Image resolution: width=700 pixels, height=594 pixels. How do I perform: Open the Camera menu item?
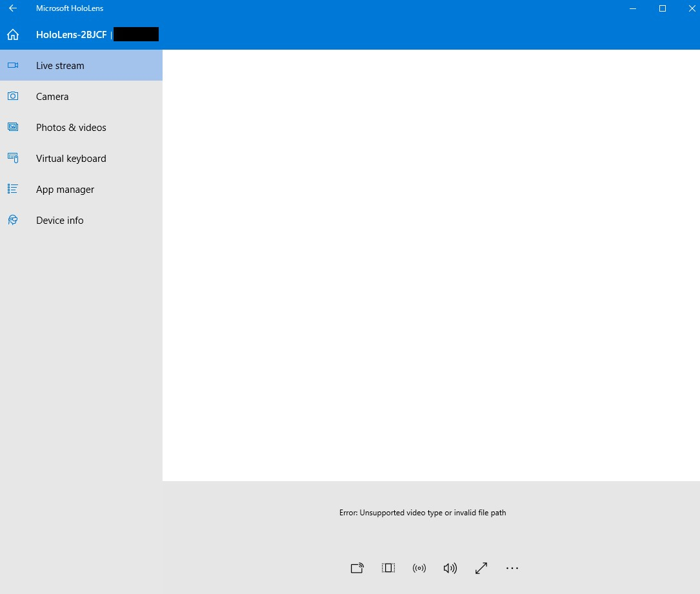[81, 96]
